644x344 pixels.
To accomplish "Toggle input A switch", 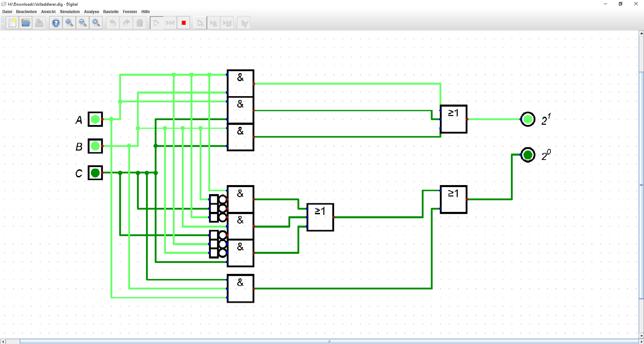I will tap(95, 119).
